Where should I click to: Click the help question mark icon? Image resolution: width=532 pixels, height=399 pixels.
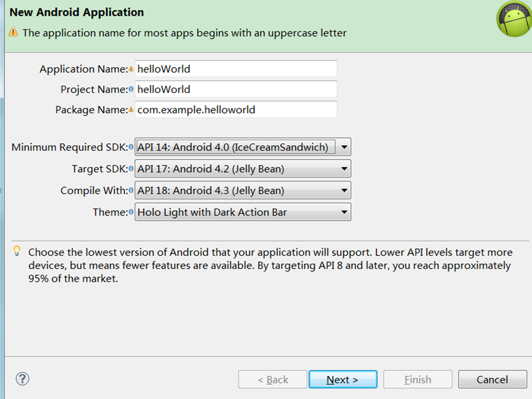click(x=22, y=378)
